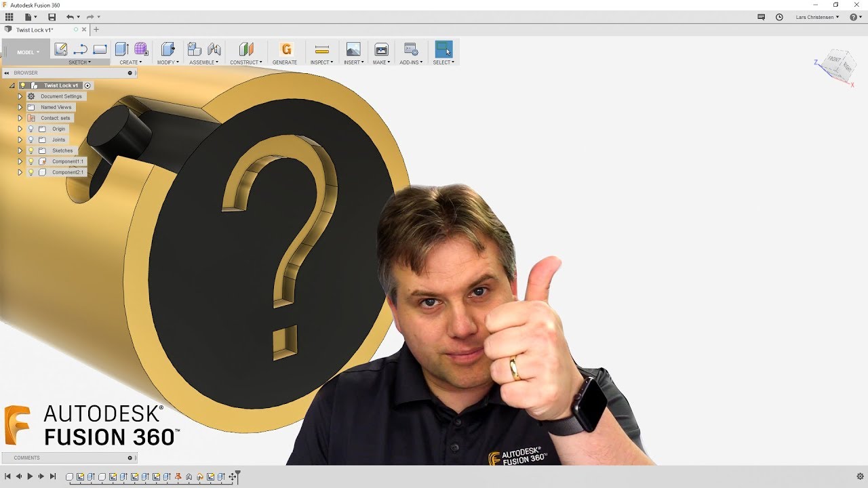Play the timeline

coord(30,477)
